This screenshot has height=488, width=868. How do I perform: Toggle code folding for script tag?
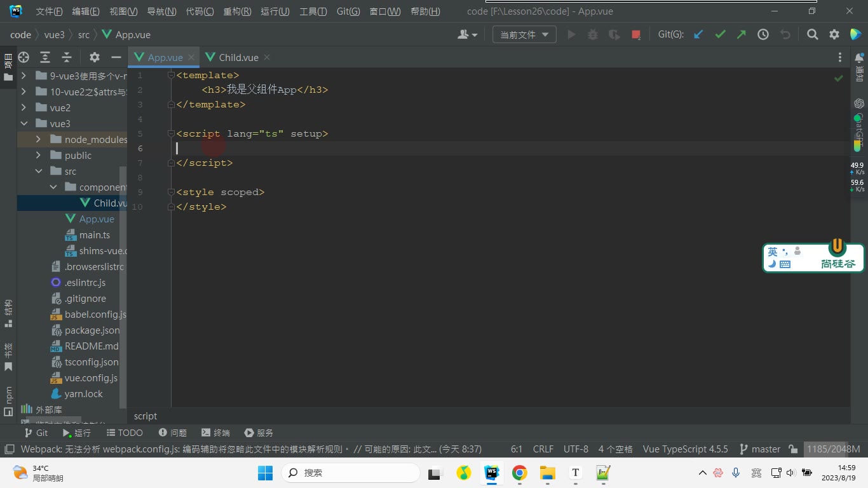tap(171, 133)
